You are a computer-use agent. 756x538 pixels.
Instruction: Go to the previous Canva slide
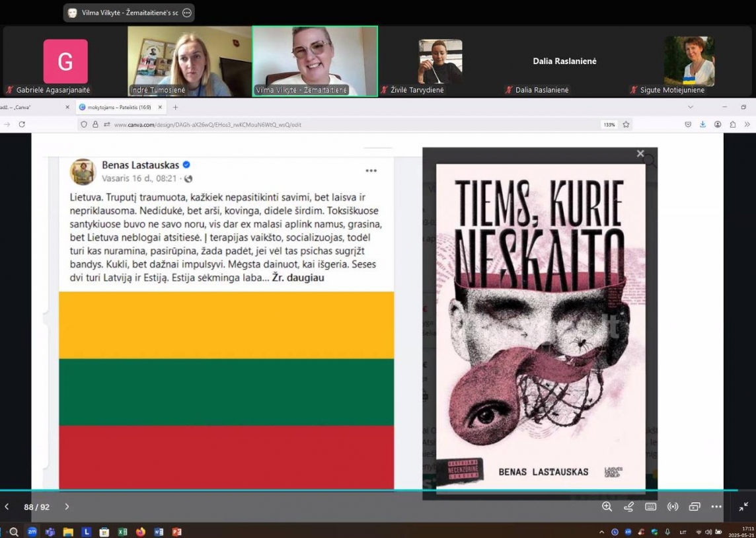tap(7, 507)
